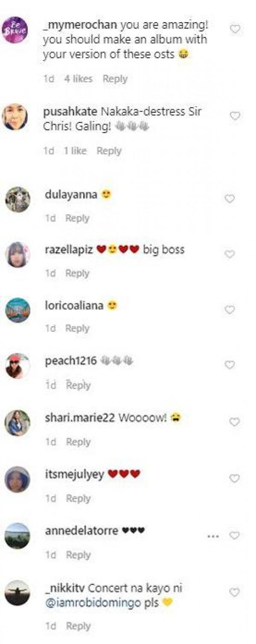Like peach1216's comment

(x=230, y=365)
